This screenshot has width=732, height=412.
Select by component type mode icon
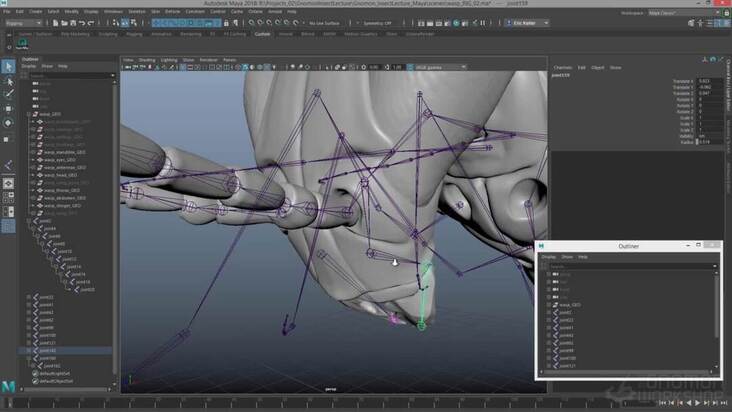[x=134, y=23]
